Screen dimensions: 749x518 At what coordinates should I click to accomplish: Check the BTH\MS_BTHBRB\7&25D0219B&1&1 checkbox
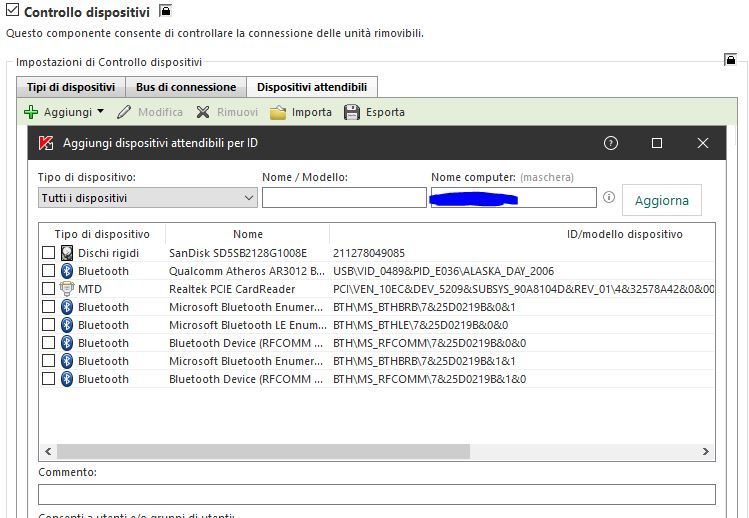click(48, 361)
